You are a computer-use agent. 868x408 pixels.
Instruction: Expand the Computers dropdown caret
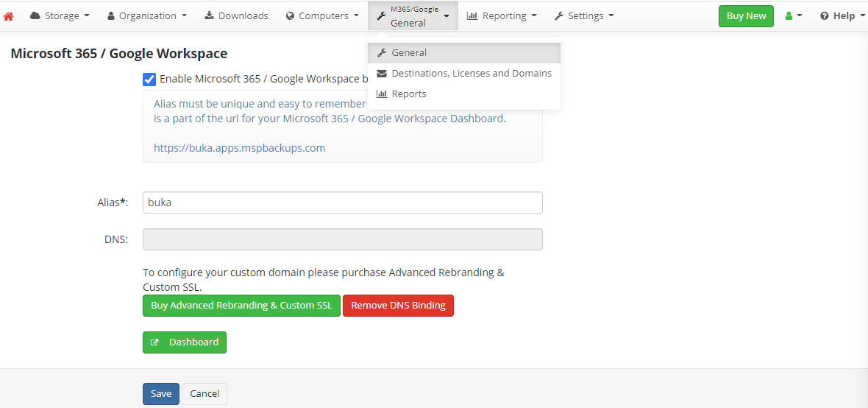click(356, 16)
